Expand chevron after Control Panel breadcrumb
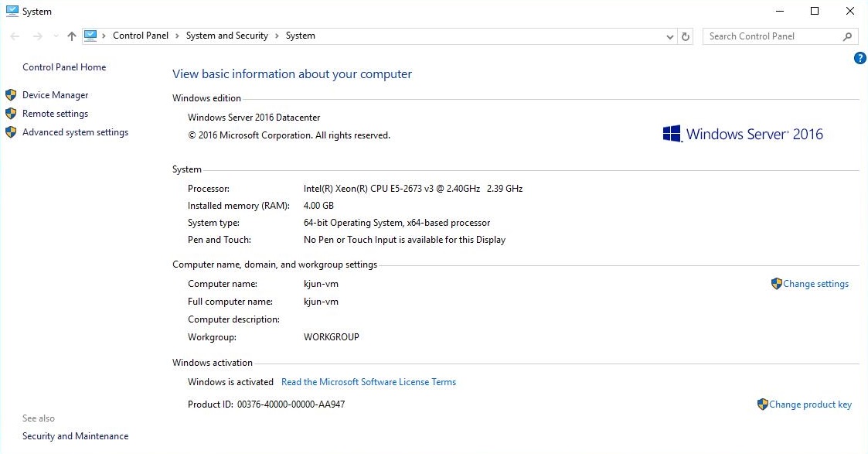Viewport: 868px width, 454px height. 177,36
